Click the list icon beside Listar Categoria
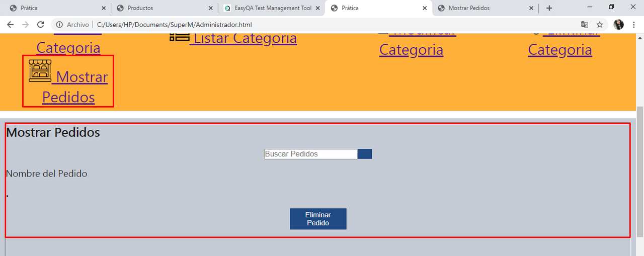This screenshot has height=256, width=644. click(179, 37)
